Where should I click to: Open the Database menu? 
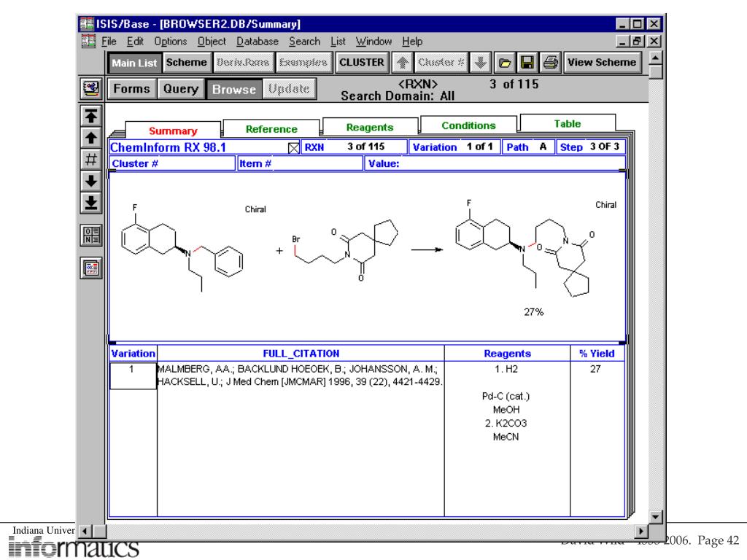tap(258, 42)
